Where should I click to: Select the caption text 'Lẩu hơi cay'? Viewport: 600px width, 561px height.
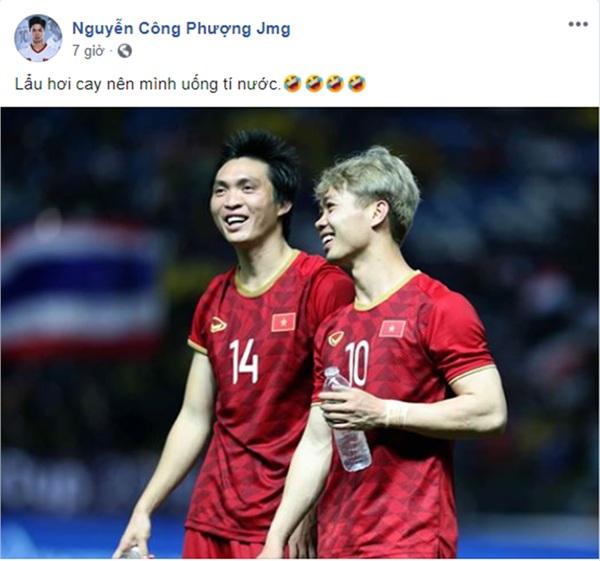59,84
